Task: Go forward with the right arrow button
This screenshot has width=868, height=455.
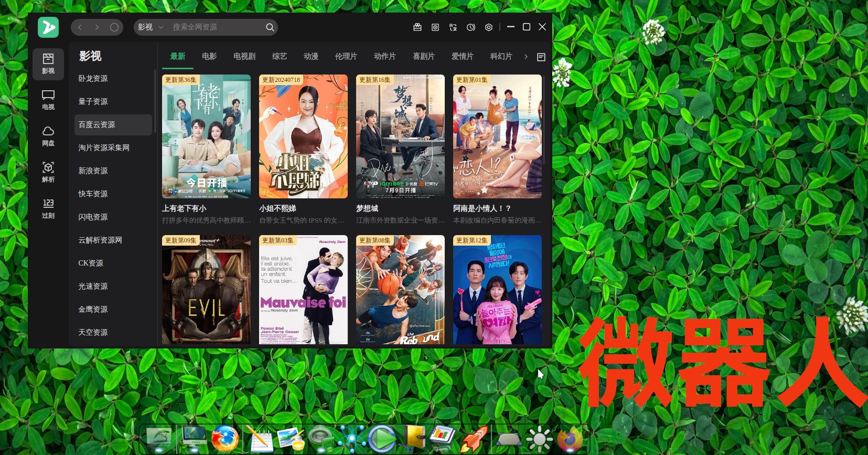Action: click(97, 27)
